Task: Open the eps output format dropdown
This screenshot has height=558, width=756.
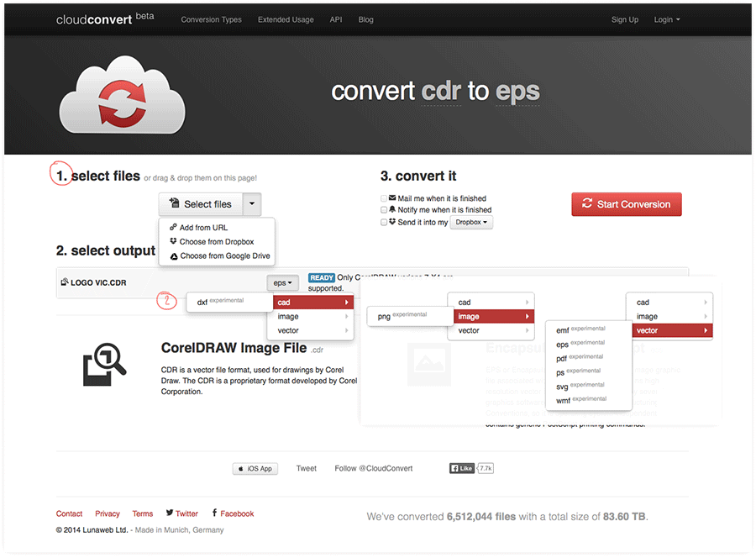Action: coord(282,283)
